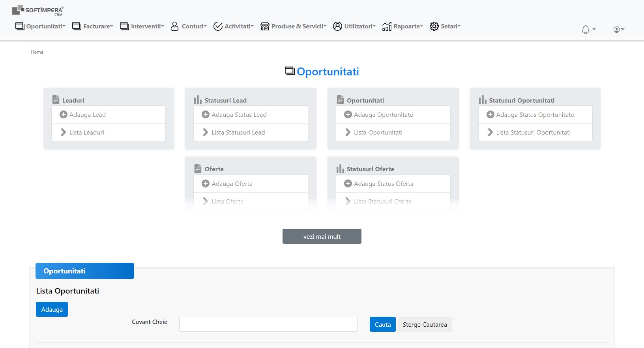The width and height of the screenshot is (644, 348).
Task: Click the Rapoarte chart icon
Action: point(387,26)
